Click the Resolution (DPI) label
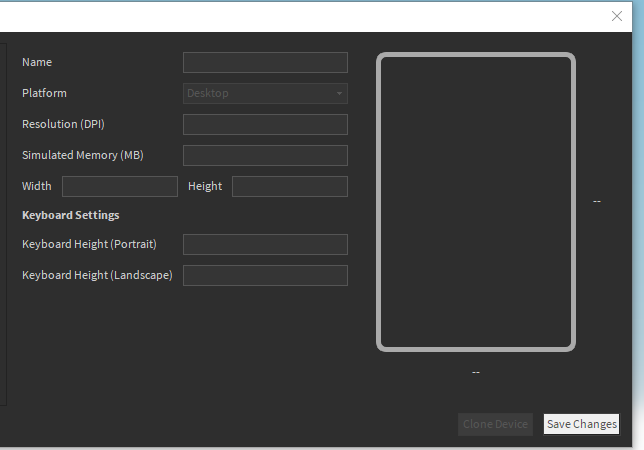The image size is (644, 450). click(63, 124)
